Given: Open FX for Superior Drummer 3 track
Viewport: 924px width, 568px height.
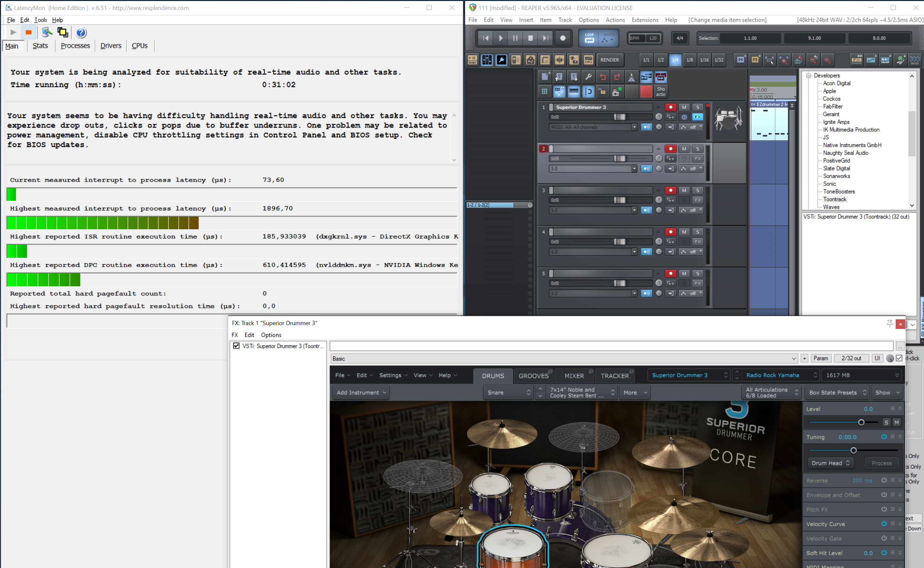Looking at the screenshot, I should 697,117.
